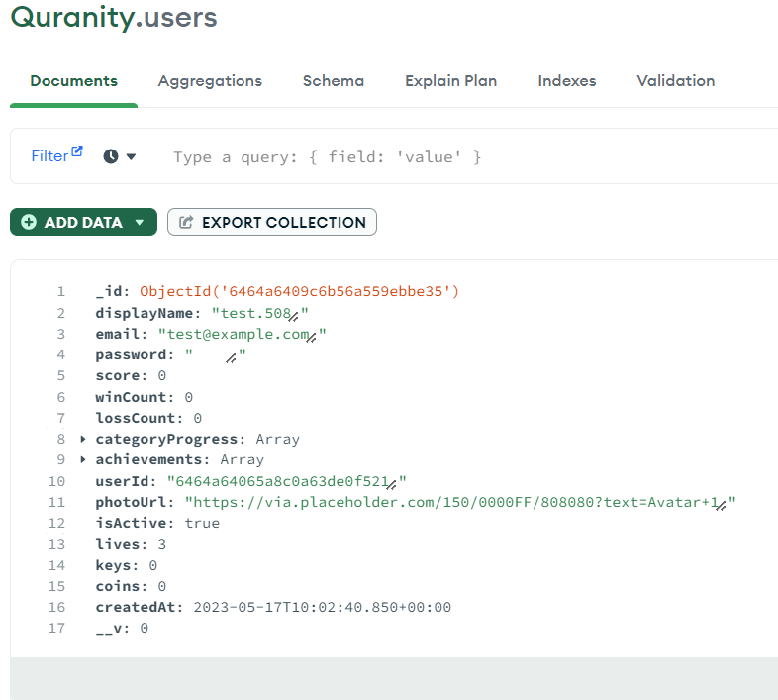
Task: Open the Filter external link icon
Action: point(77,152)
